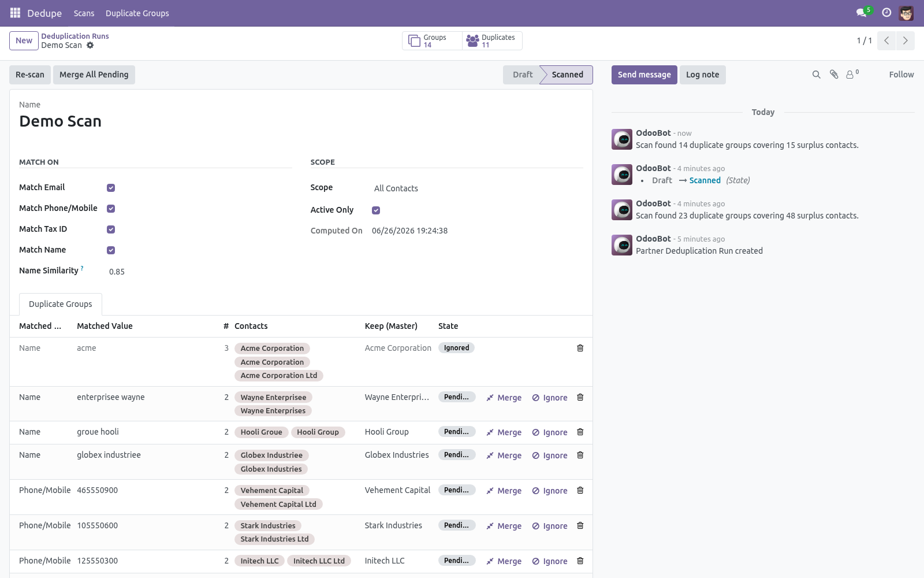Open the gear actions menu beside Demo Scan
This screenshot has height=578, width=924.
tap(90, 45)
